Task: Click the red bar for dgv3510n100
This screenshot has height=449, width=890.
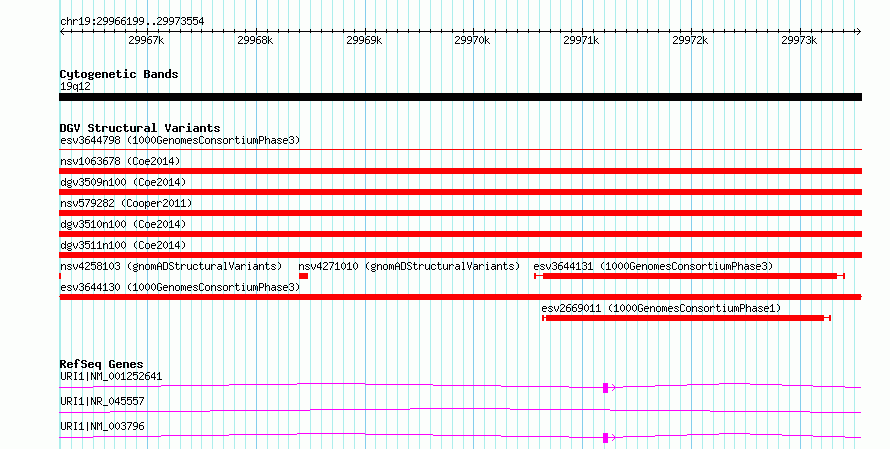Action: coord(460,234)
